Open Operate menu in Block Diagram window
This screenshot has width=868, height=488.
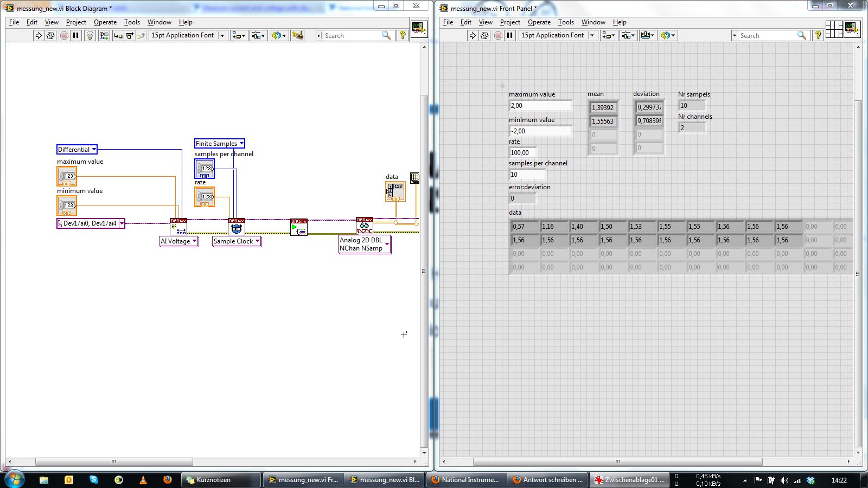[x=105, y=22]
